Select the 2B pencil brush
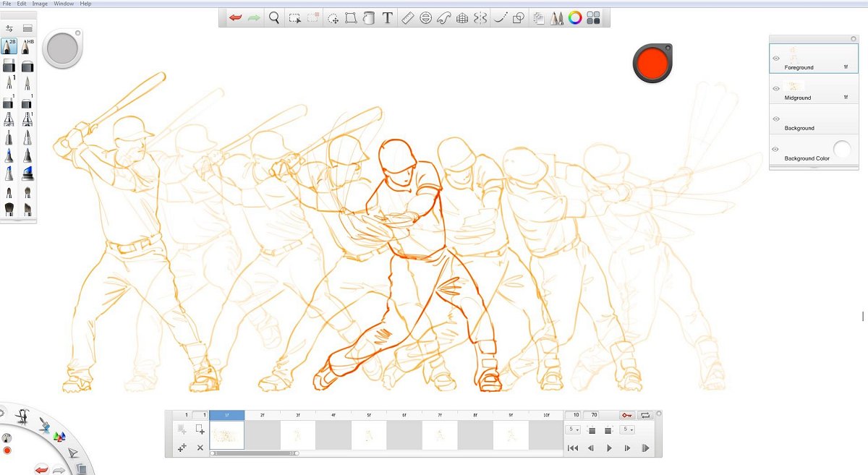868x475 pixels. [9, 47]
